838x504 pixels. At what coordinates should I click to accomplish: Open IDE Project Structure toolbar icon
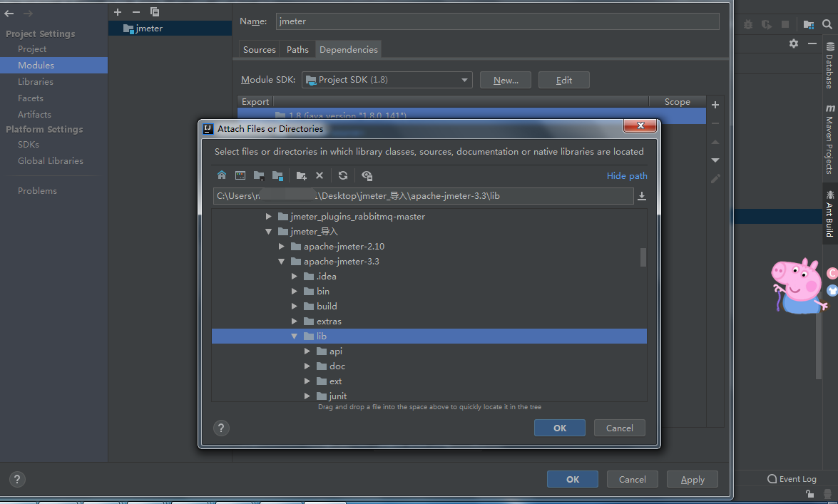coord(809,24)
